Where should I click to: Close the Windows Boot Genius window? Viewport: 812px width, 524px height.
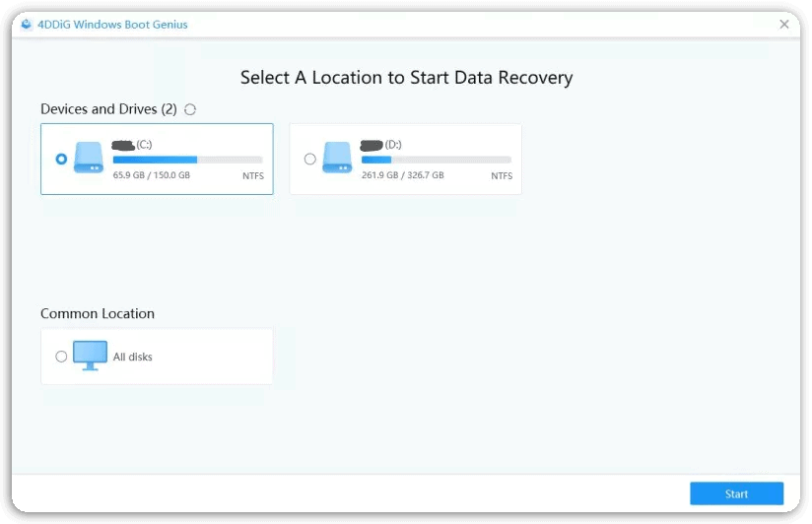pos(784,25)
